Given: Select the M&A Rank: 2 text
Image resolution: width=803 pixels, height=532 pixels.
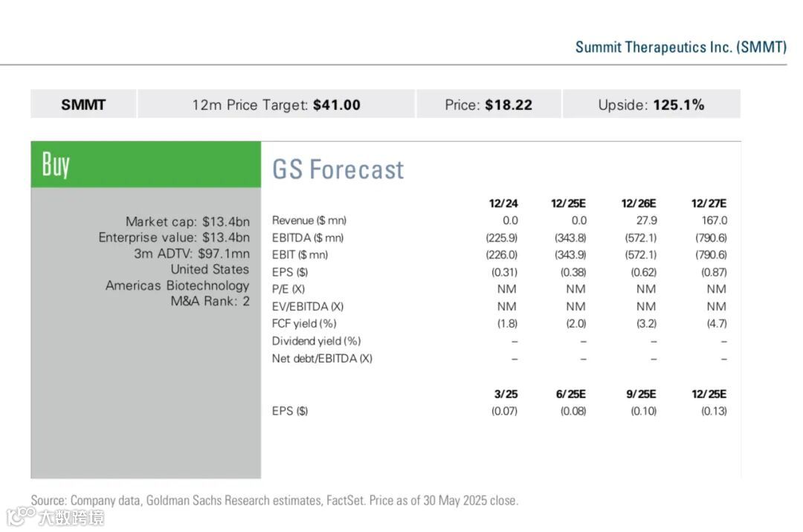Looking at the screenshot, I should click(x=210, y=302).
